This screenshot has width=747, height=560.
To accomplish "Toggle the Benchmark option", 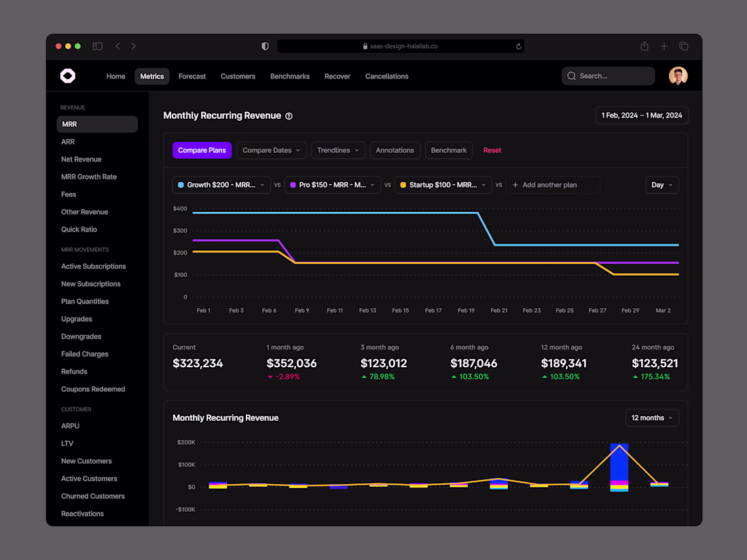I will coord(449,151).
